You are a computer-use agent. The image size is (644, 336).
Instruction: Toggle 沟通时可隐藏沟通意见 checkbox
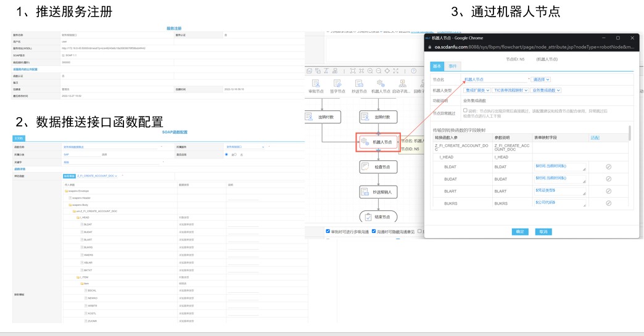374,231
